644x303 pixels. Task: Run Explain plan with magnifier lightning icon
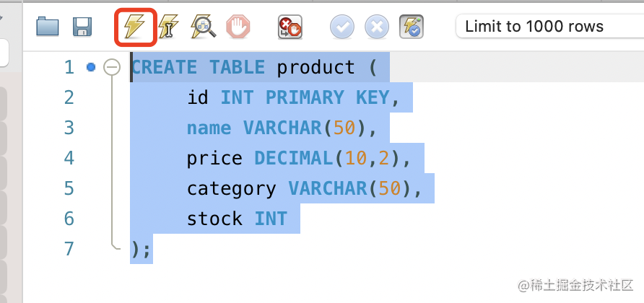[x=203, y=27]
